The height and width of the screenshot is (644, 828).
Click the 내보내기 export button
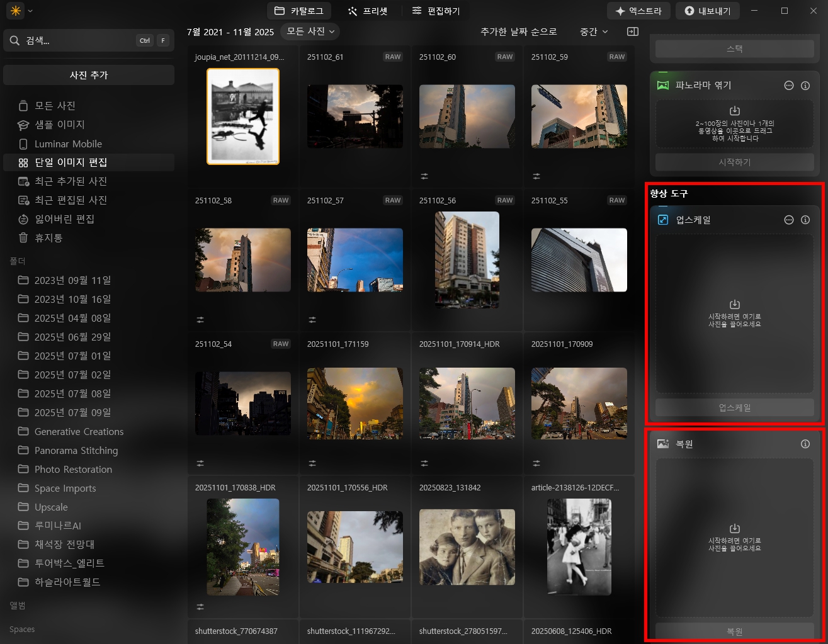click(x=708, y=11)
